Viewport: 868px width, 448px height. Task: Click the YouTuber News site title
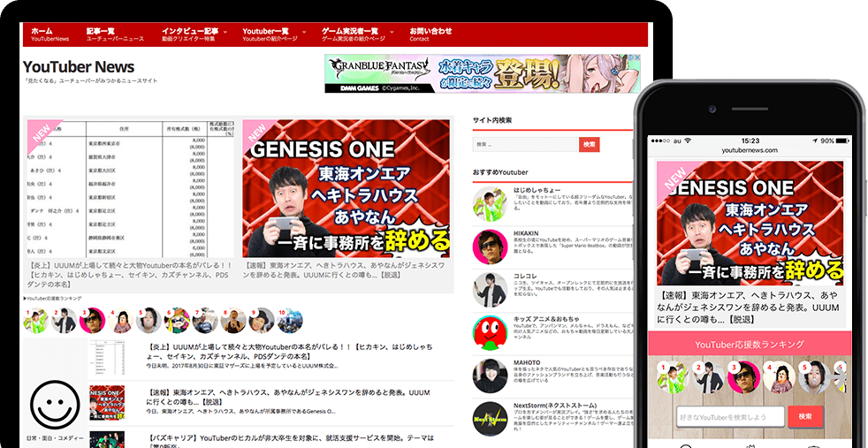79,67
